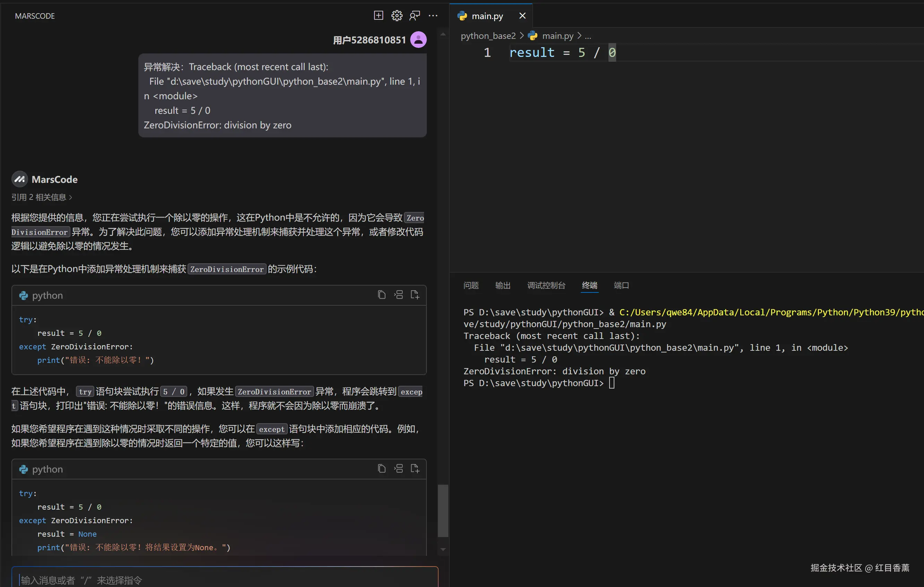
Task: Open python_base2 breadcrumb folder
Action: pos(488,36)
